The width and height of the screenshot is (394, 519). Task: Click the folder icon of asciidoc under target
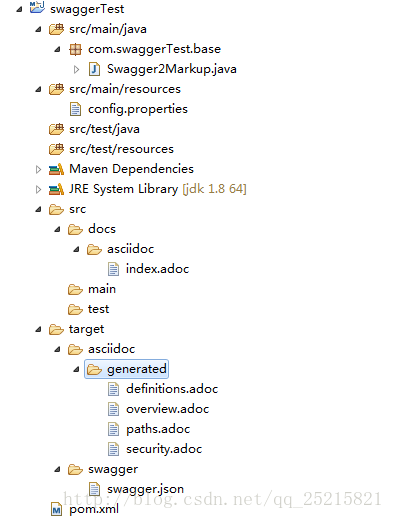pos(75,350)
